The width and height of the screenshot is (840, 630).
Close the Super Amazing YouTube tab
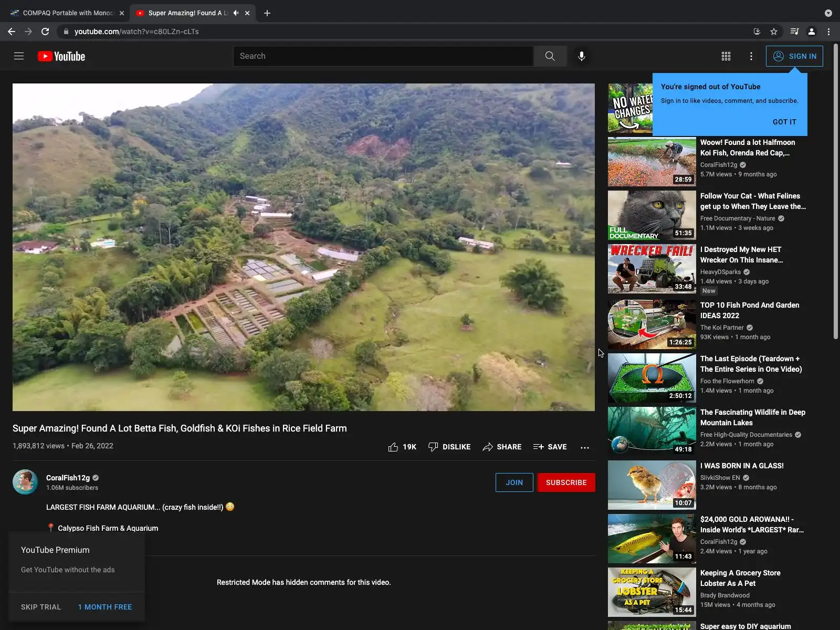coord(247,13)
